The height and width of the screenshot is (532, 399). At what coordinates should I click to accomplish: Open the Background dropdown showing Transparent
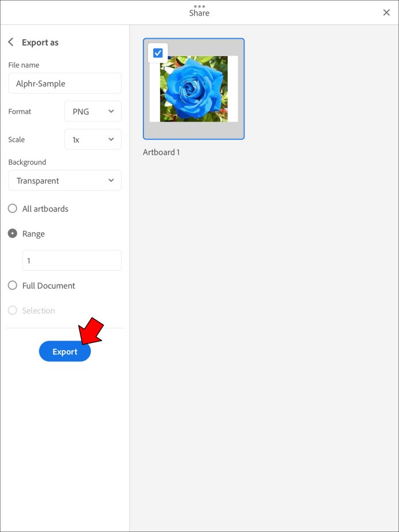[65, 180]
